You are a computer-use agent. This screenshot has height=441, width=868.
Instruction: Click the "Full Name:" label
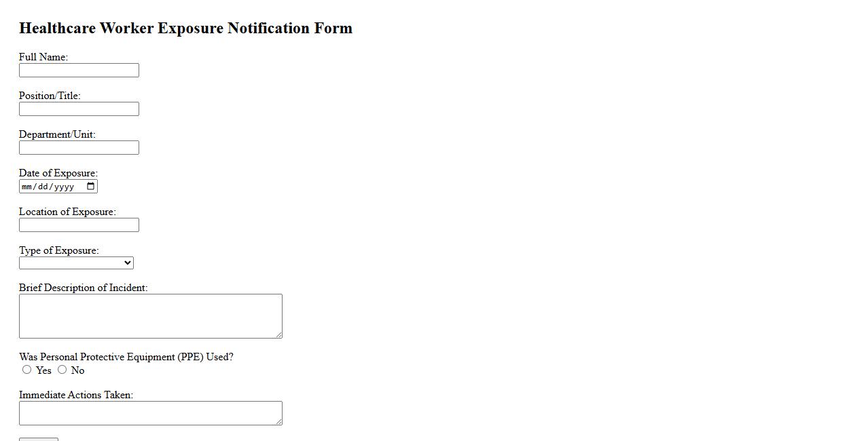(43, 57)
